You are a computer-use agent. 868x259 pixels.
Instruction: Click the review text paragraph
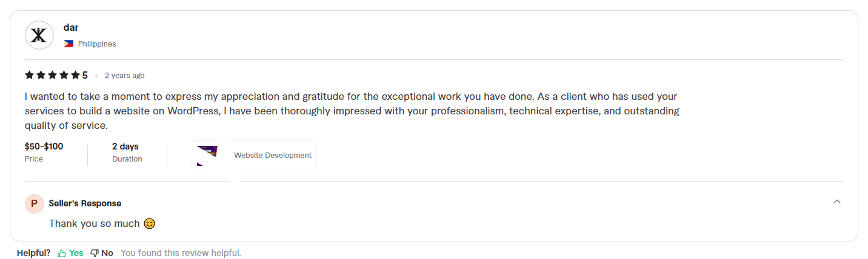[x=352, y=111]
